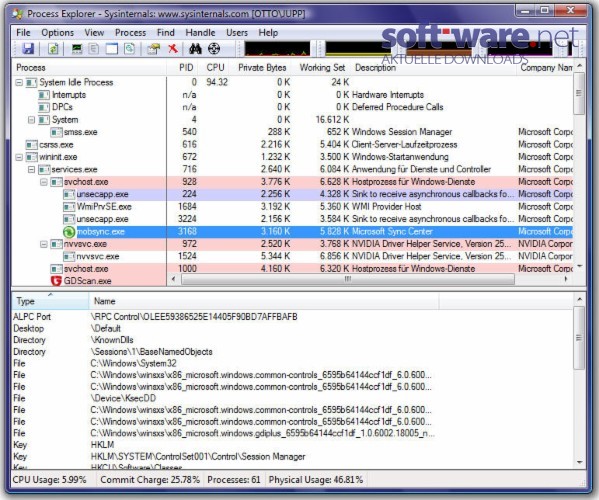
Task: Open the Help menu
Action: click(268, 33)
